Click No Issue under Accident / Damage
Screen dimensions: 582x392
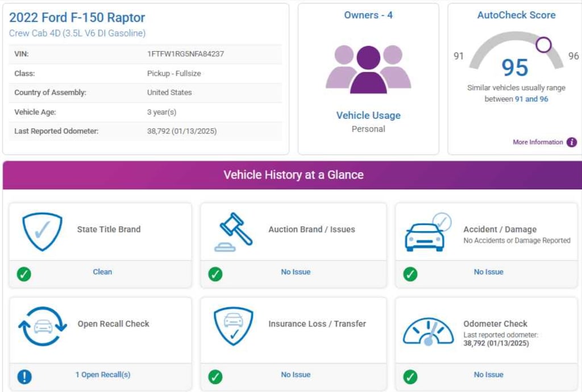(488, 272)
